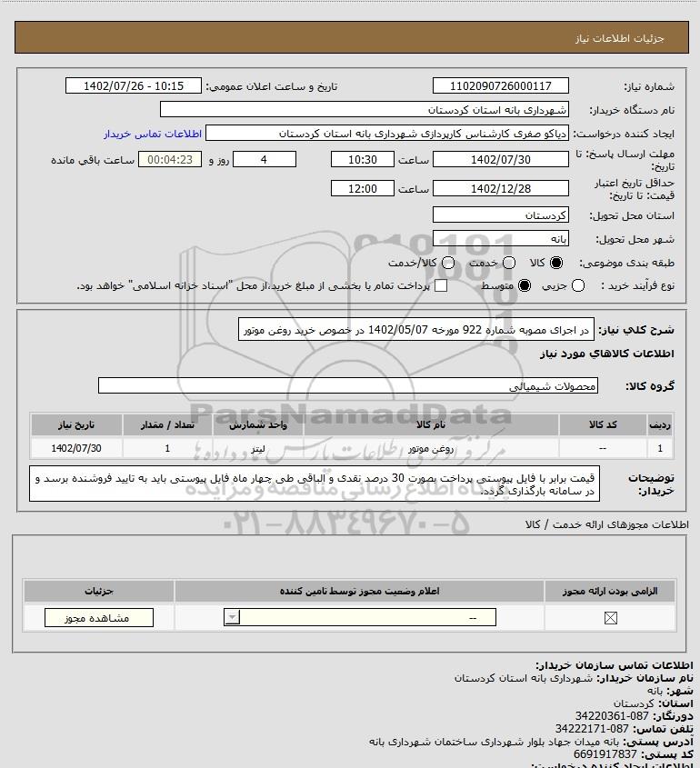Viewport: 700px width, 768px height.
Task: Toggle the الزامی بودن ارائه مجوز checkbox
Action: click(610, 618)
